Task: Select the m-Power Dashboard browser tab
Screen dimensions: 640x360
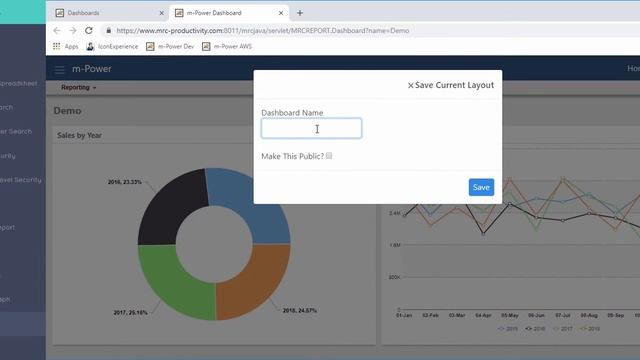Action: 229,13
